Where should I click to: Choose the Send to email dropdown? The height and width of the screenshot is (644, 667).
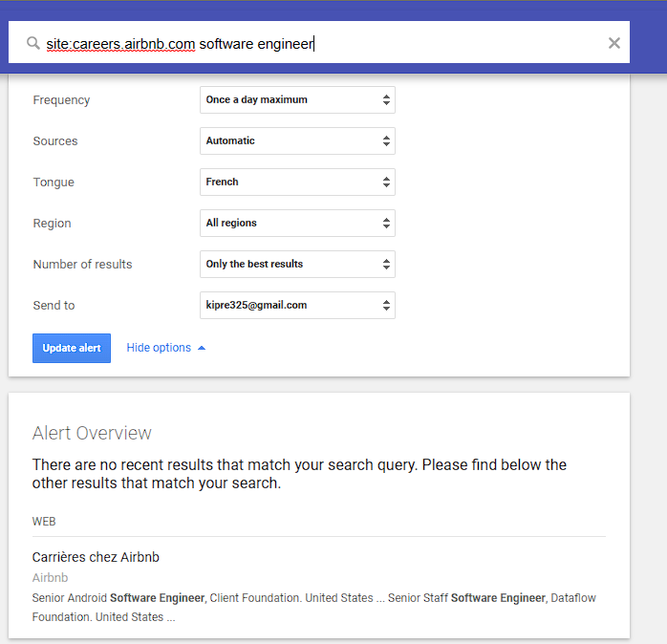(x=296, y=306)
